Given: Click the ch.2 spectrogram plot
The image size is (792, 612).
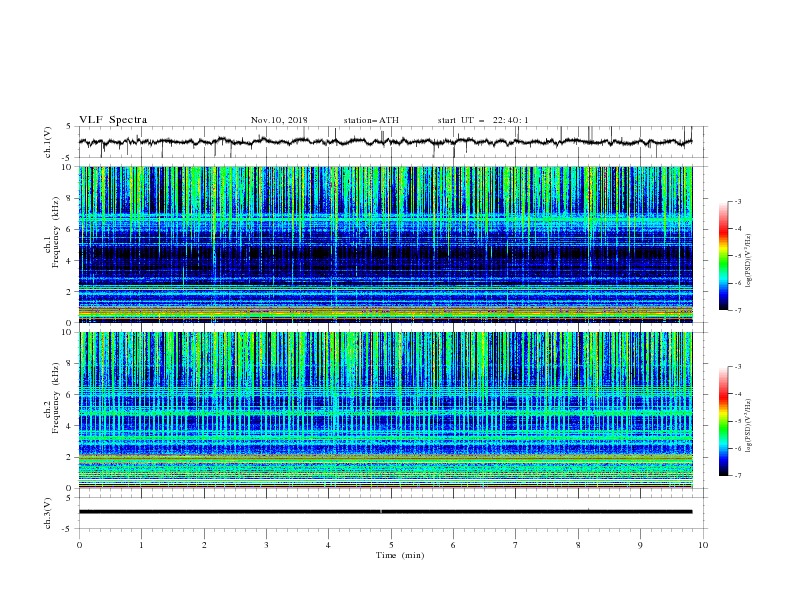Looking at the screenshot, I should pos(386,410).
